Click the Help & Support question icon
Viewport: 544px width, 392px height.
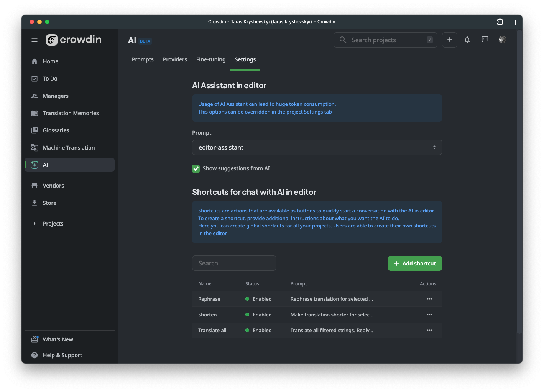click(35, 355)
